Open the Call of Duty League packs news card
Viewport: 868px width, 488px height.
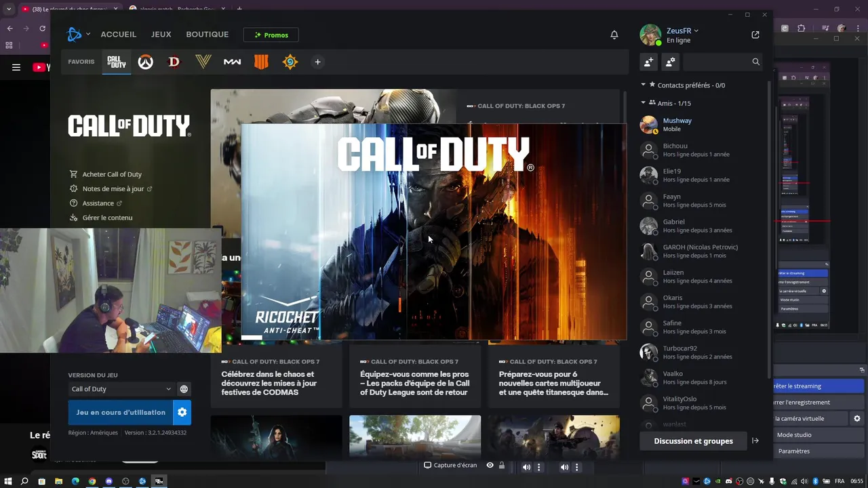pyautogui.click(x=415, y=375)
